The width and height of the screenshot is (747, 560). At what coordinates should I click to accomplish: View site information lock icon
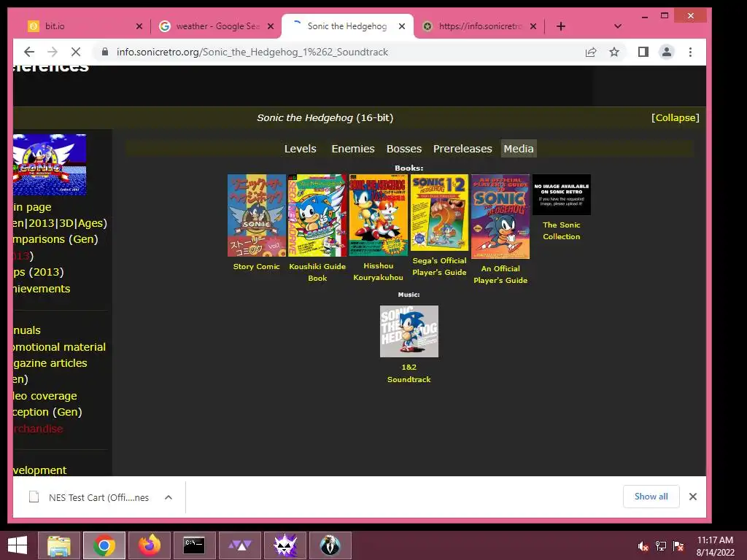click(x=105, y=52)
